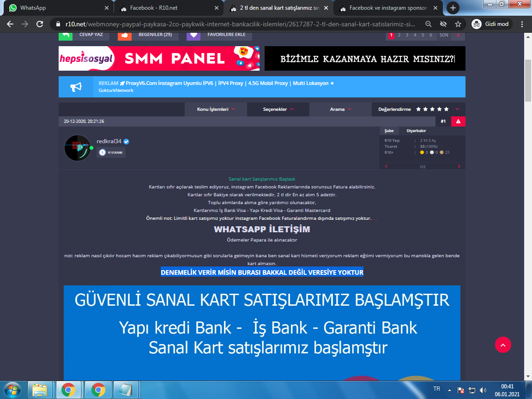Viewport: 532px width, 399px height.
Task: Click the blue verified badge next to redkral34
Action: click(127, 141)
